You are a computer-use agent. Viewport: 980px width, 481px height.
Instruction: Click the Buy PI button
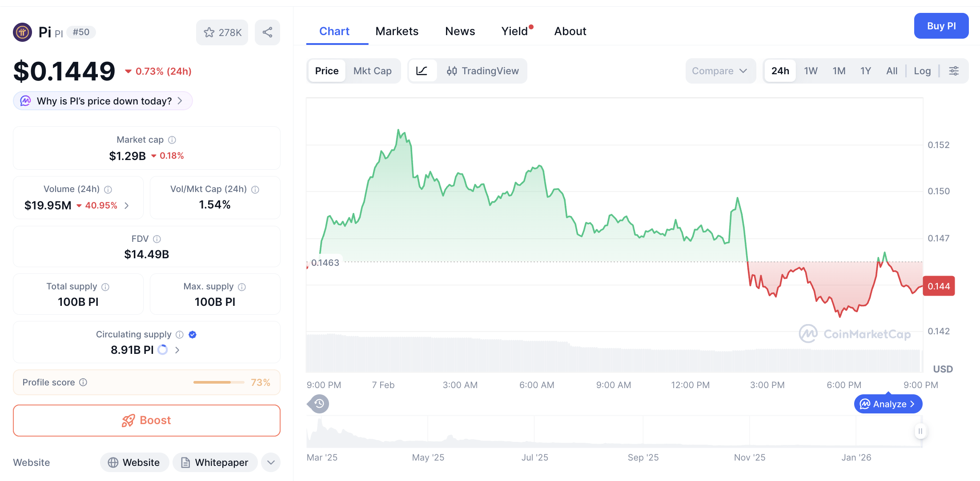tap(941, 26)
